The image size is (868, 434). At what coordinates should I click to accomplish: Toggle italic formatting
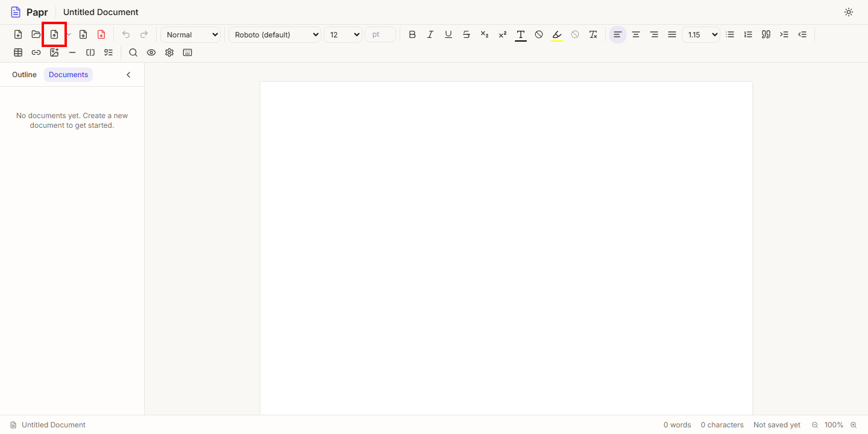430,35
